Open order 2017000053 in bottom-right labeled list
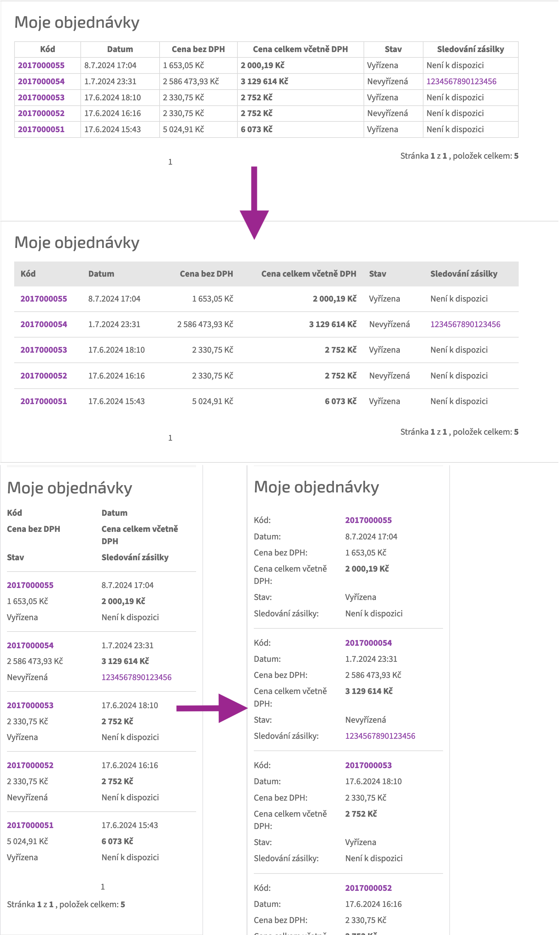 (368, 765)
